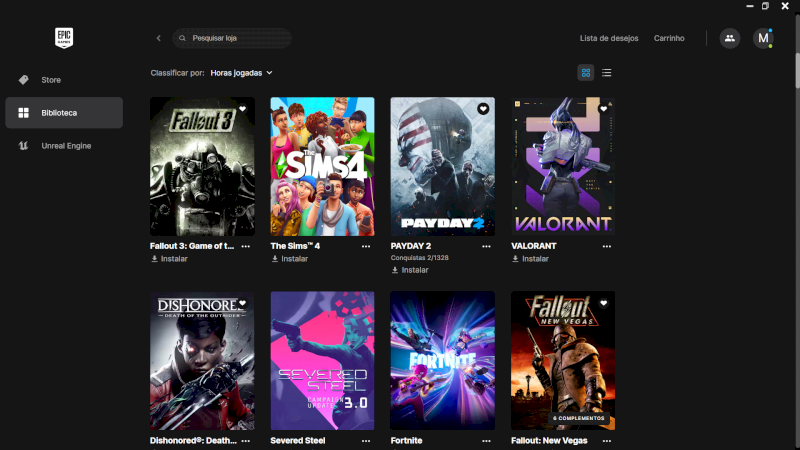Open PAYDAY 2 cover thumbnail
This screenshot has height=450, width=800.
pos(443,166)
